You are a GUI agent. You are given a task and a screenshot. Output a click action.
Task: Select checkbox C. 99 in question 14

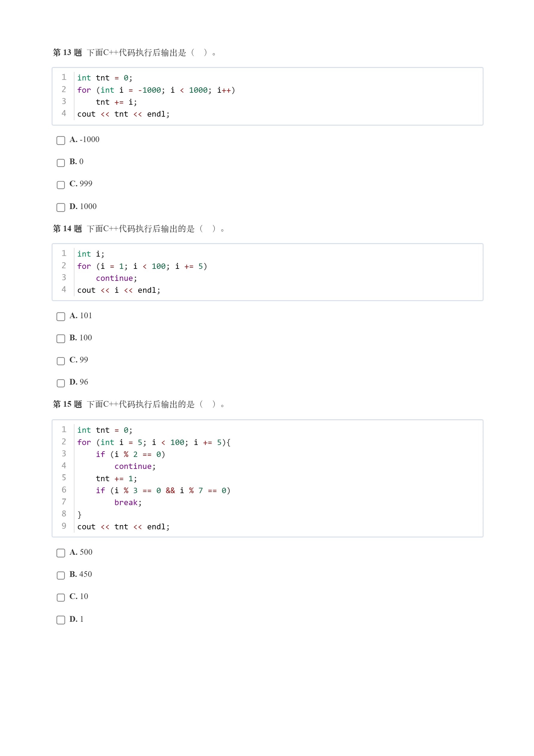61,361
